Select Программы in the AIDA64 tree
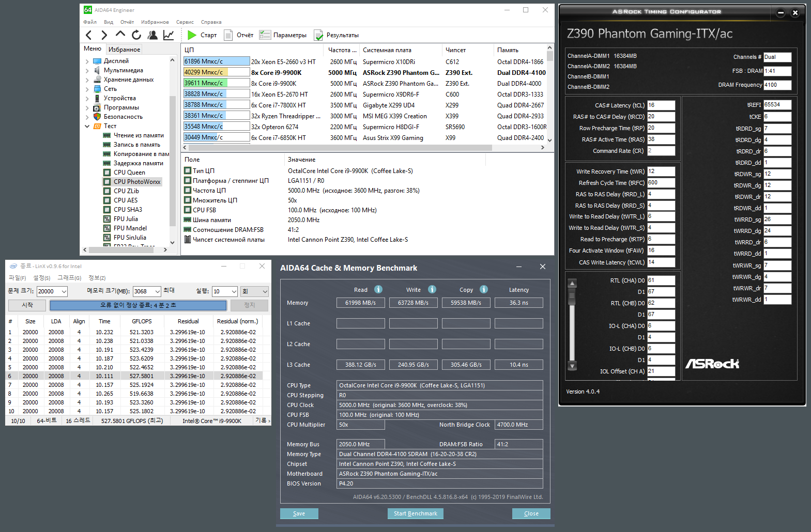Screen dimensions: 811x532 click(121, 107)
